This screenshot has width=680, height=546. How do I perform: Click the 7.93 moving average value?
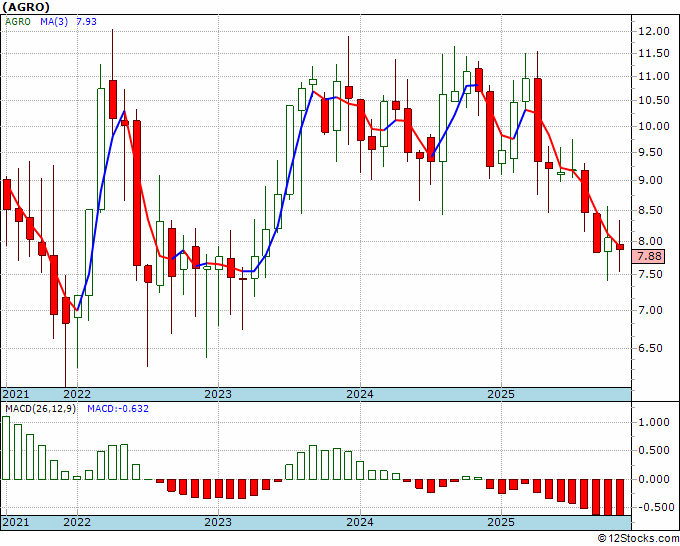pos(86,22)
